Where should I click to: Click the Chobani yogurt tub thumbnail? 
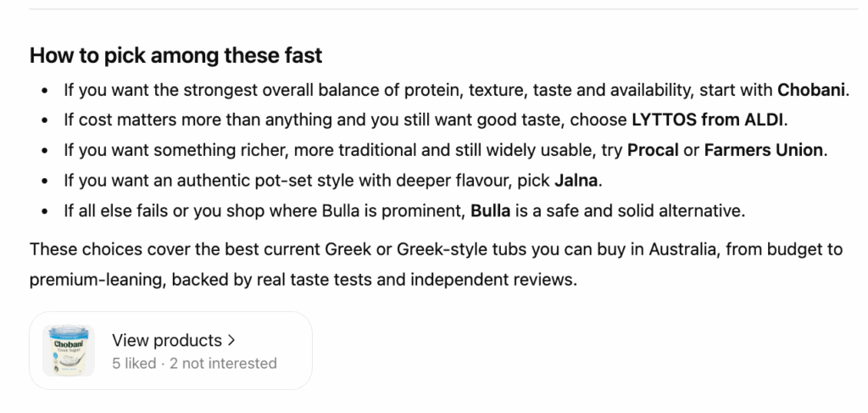coord(68,351)
